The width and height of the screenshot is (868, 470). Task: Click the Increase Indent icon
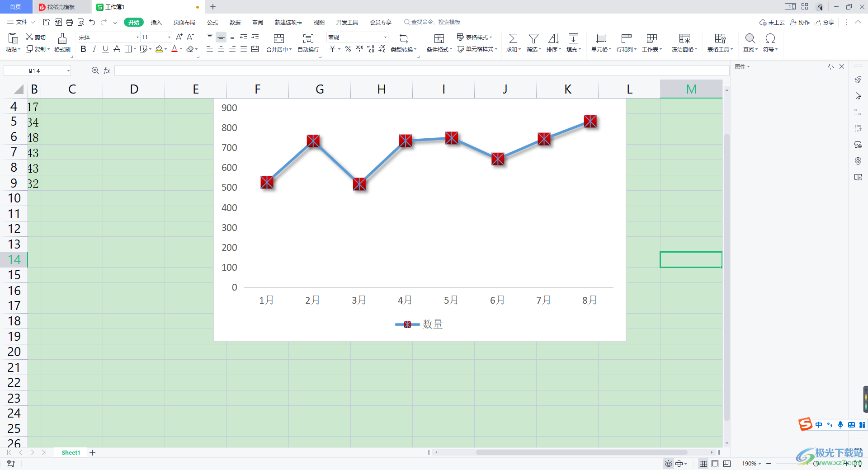coord(255,37)
